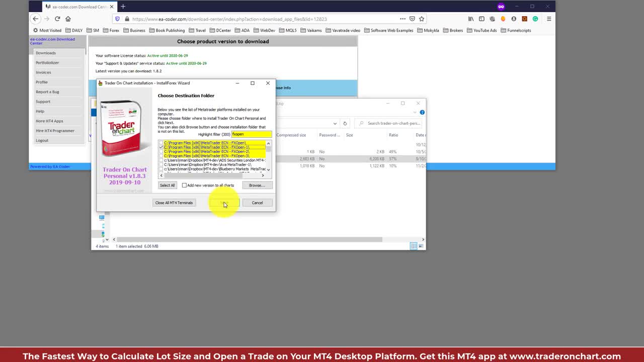Click orange circular extension icon in toolbar
This screenshot has height=362, width=644.
(x=503, y=19)
